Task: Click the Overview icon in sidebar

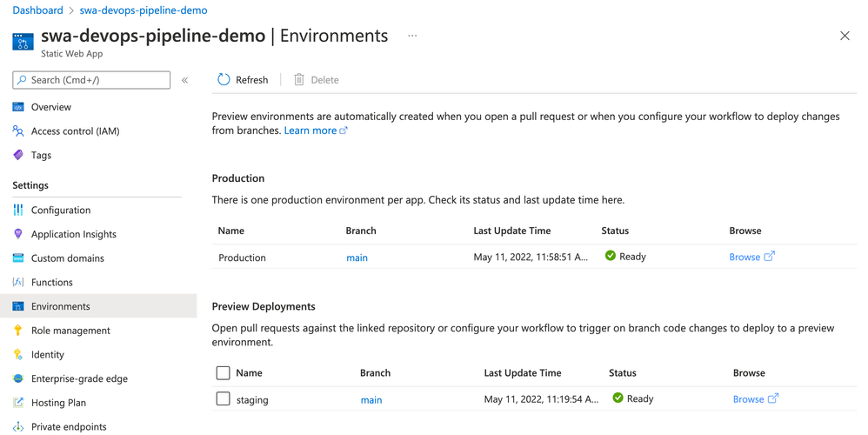Action: (18, 107)
